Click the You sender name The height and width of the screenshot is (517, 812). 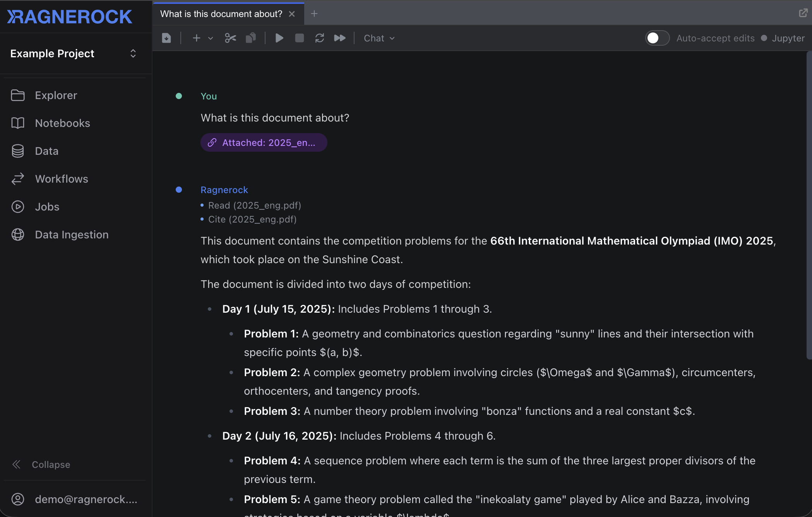(x=209, y=96)
